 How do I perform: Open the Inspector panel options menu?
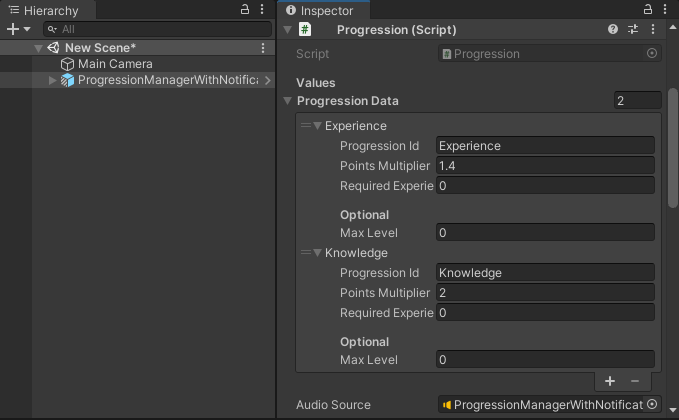665,10
